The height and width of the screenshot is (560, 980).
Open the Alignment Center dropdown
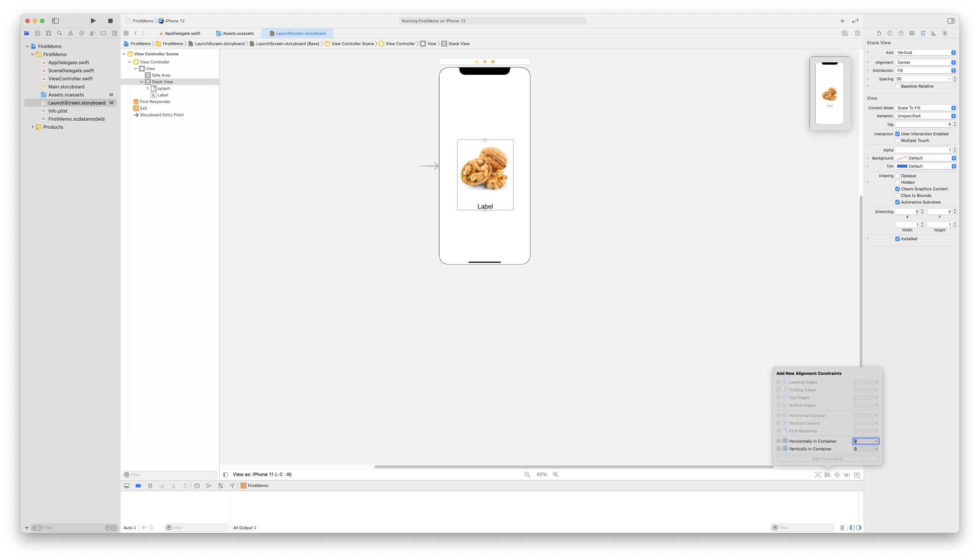(x=925, y=62)
